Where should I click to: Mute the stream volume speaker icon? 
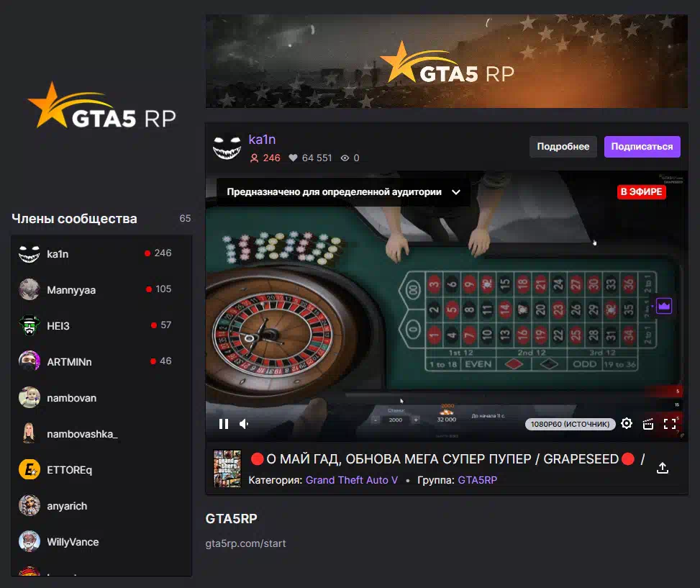[244, 424]
